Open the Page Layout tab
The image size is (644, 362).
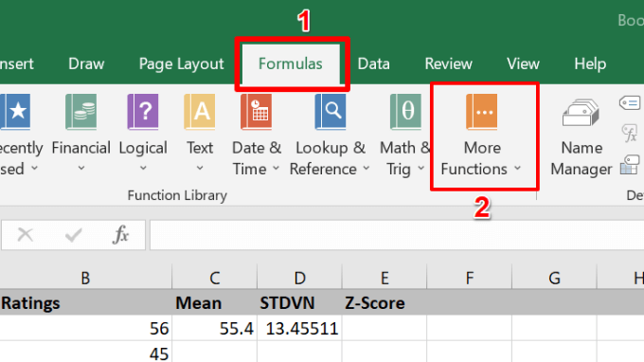181,64
